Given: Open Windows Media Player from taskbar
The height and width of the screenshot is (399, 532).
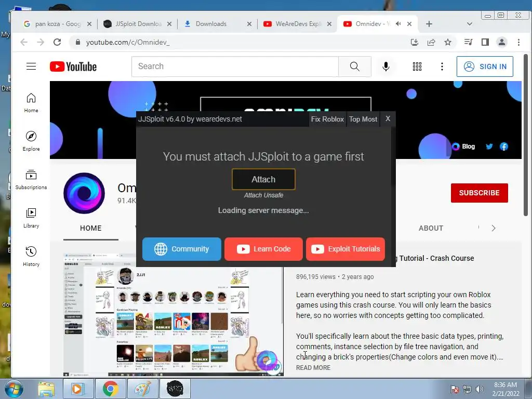Looking at the screenshot, I should tap(78, 389).
